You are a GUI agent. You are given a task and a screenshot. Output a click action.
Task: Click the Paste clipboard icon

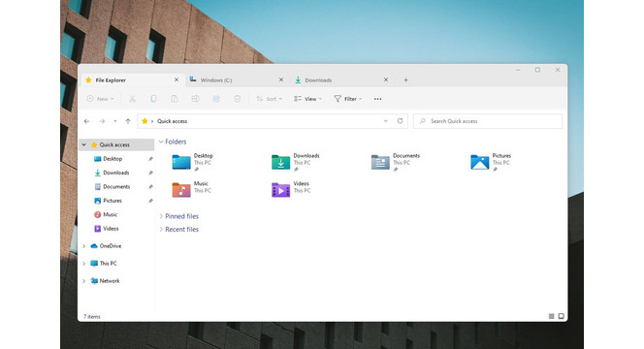pyautogui.click(x=175, y=99)
